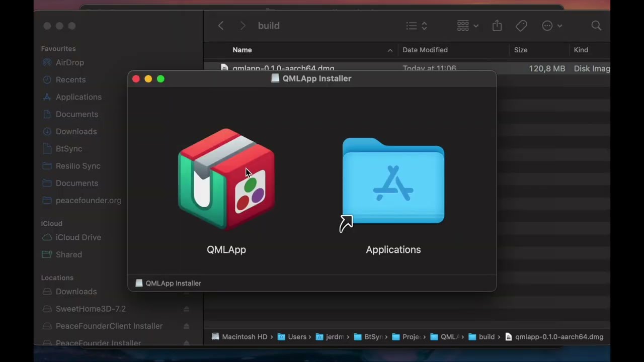
Task: Eject the PeaceFounderClient Installer volume
Action: click(x=186, y=326)
